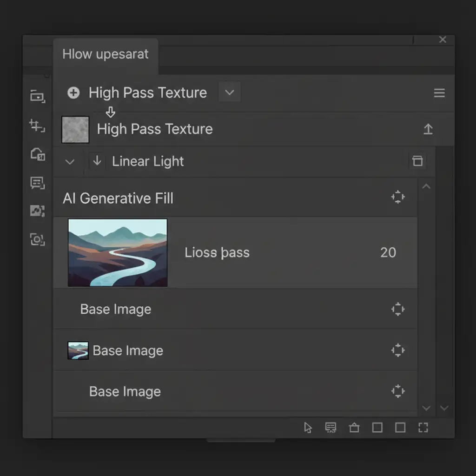Click the image adjustment icon in sidebar
This screenshot has height=476, width=476.
pyautogui.click(x=37, y=211)
